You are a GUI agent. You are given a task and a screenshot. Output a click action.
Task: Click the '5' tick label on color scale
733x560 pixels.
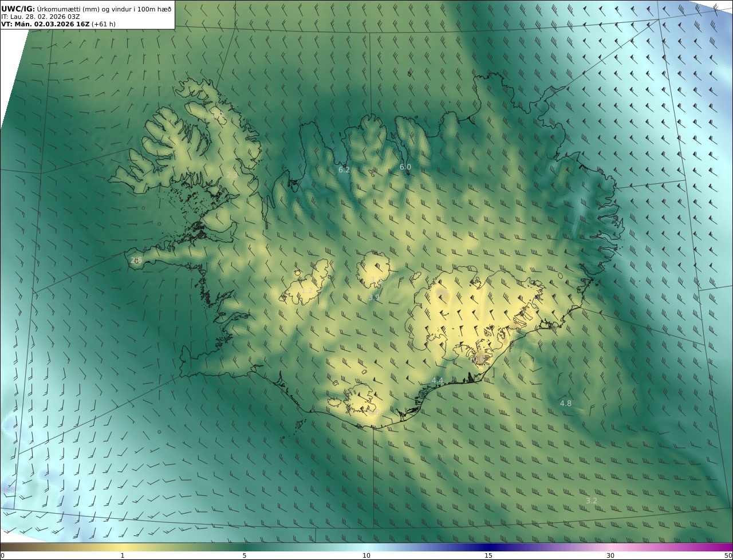(x=245, y=555)
